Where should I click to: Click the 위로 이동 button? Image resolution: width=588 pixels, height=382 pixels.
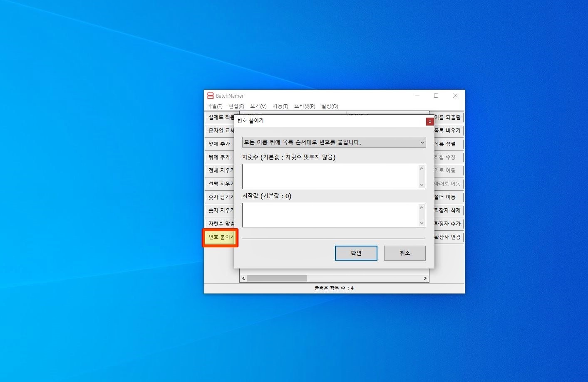coord(449,170)
